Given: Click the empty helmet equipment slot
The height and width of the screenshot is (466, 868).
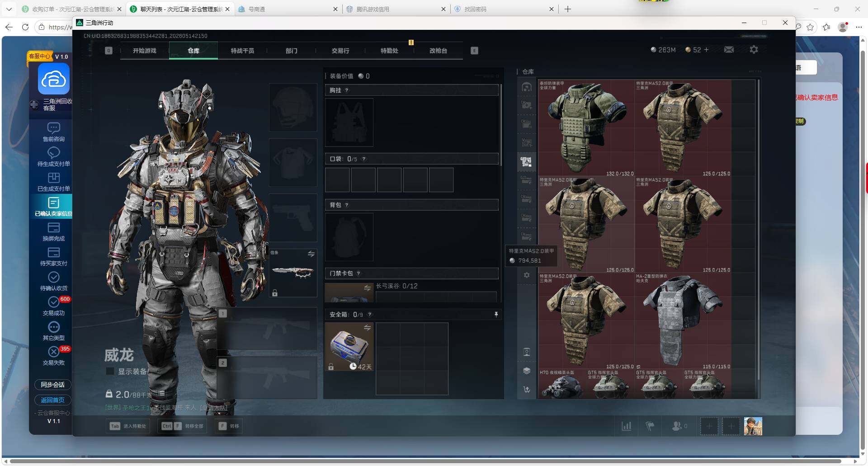Looking at the screenshot, I should (x=293, y=107).
